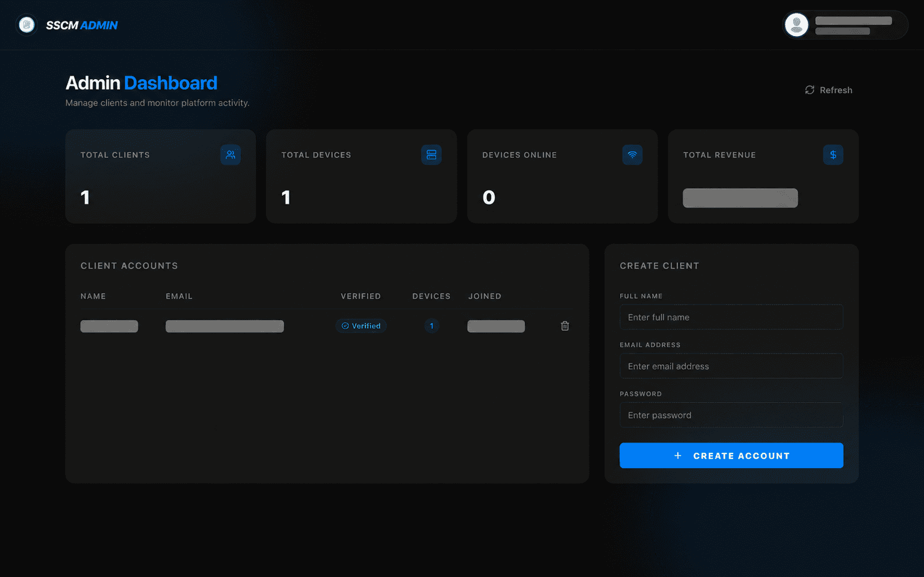Click the Total Devices value 1
Screen dimensions: 924x577
pyautogui.click(x=286, y=198)
